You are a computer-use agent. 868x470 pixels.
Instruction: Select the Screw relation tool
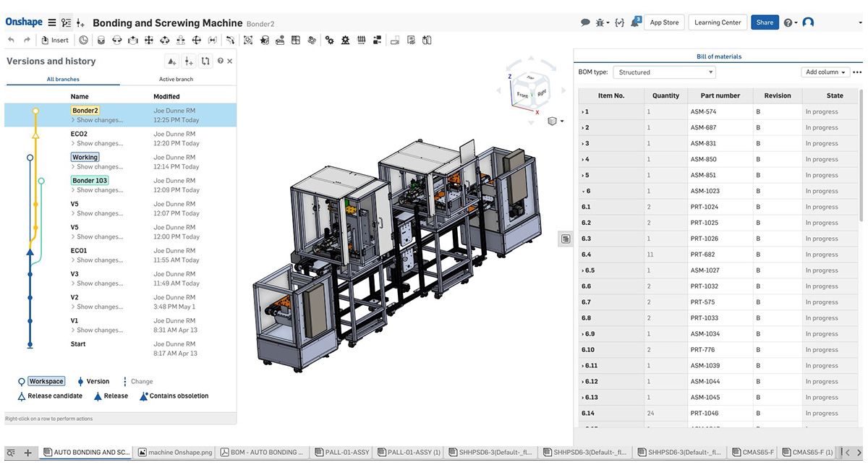(361, 40)
